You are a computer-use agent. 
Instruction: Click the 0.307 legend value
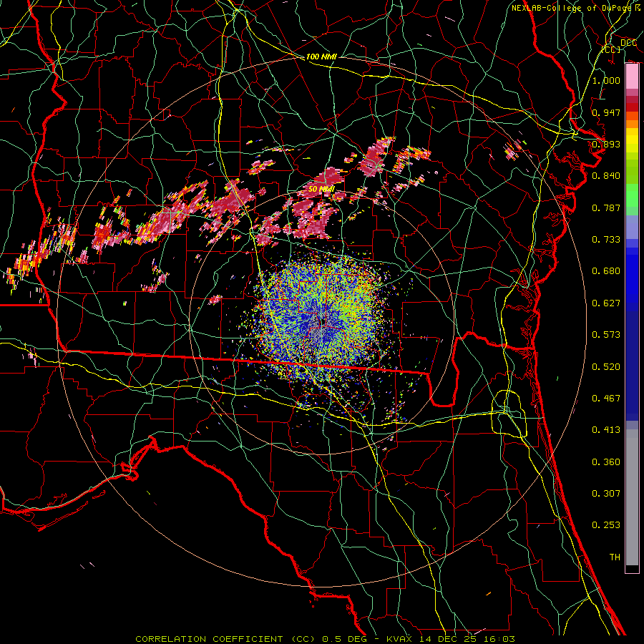pyautogui.click(x=606, y=494)
